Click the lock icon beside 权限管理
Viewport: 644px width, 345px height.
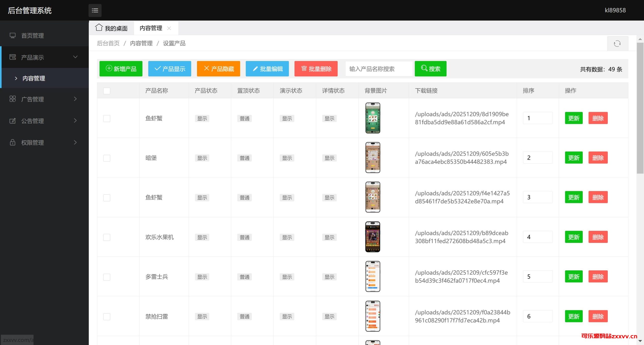point(13,142)
